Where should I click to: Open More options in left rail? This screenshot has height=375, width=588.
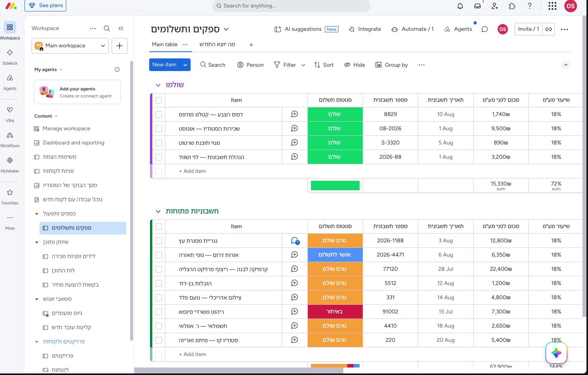coord(10,222)
